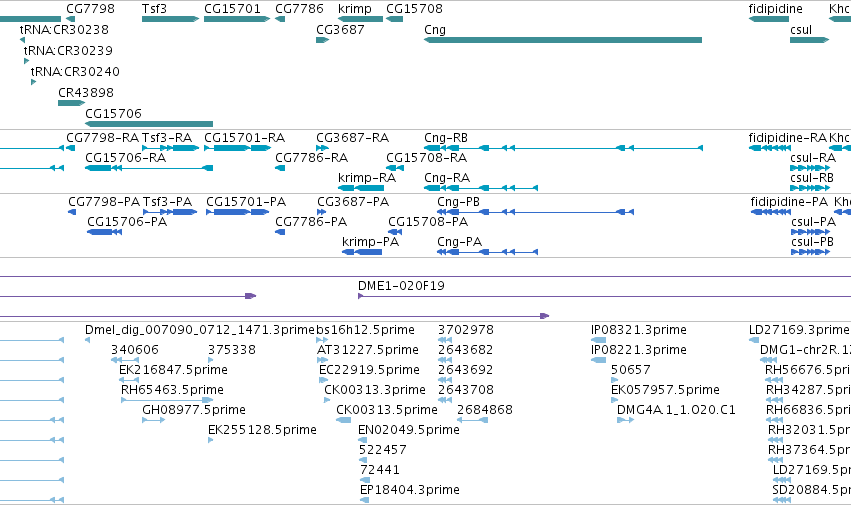Viewport: 851px width, 505px height.
Task: Click the EK255128.5prime EST
Action: (x=211, y=440)
